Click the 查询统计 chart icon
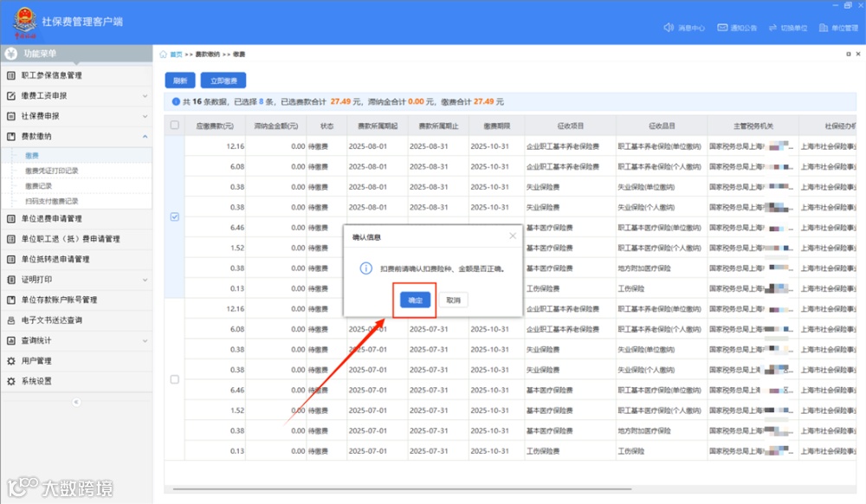 point(11,340)
